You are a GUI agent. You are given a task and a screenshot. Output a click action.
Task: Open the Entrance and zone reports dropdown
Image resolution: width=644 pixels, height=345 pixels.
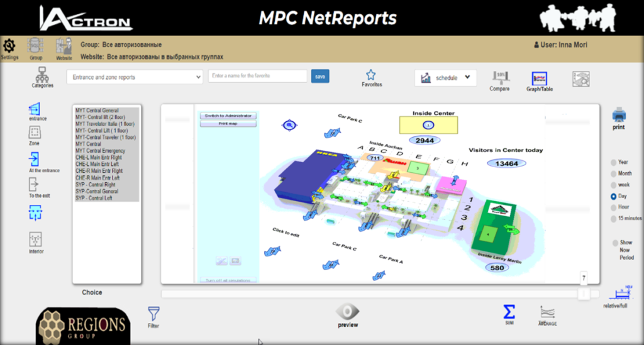pyautogui.click(x=135, y=77)
